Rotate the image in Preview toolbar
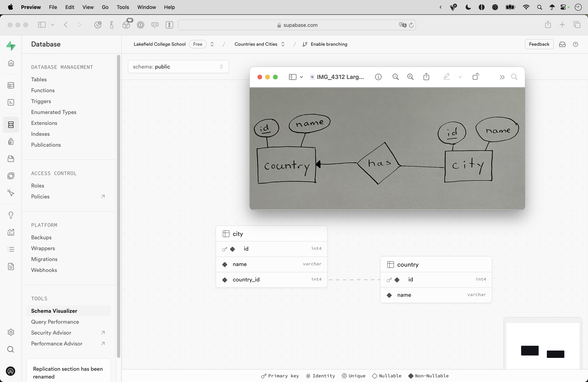Viewport: 588px width, 382px height. (476, 77)
